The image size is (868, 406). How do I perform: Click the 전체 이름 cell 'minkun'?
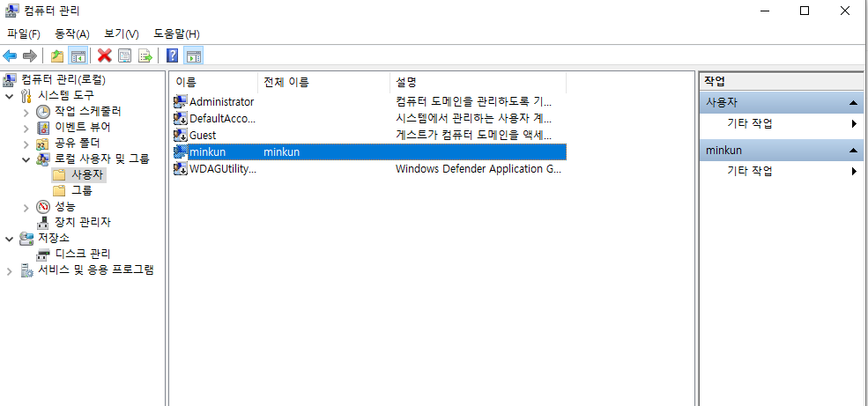282,151
